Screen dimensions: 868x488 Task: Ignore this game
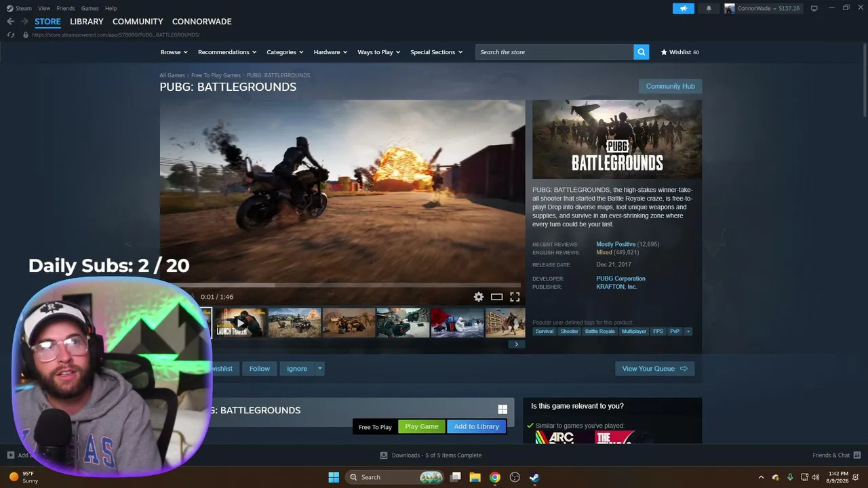[297, 369]
